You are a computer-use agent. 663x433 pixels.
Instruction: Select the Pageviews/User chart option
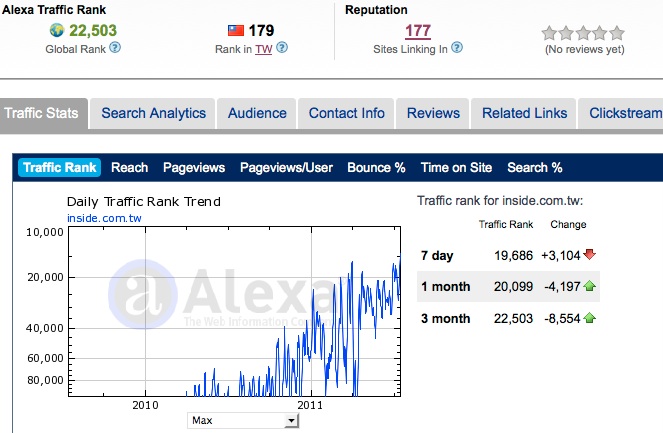(x=286, y=167)
